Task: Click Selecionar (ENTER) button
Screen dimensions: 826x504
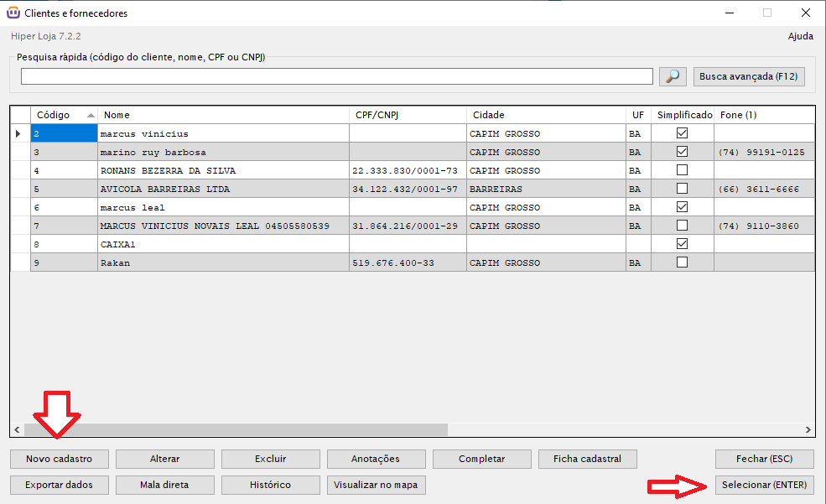Action: (765, 485)
